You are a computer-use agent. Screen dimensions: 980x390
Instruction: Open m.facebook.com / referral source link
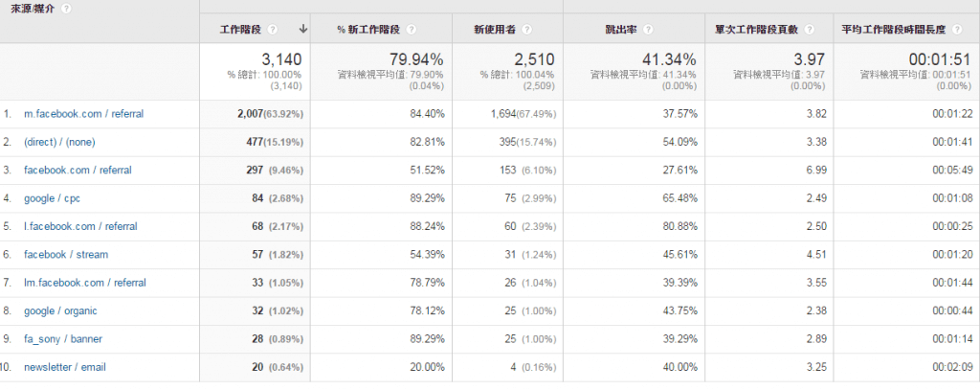tap(84, 114)
